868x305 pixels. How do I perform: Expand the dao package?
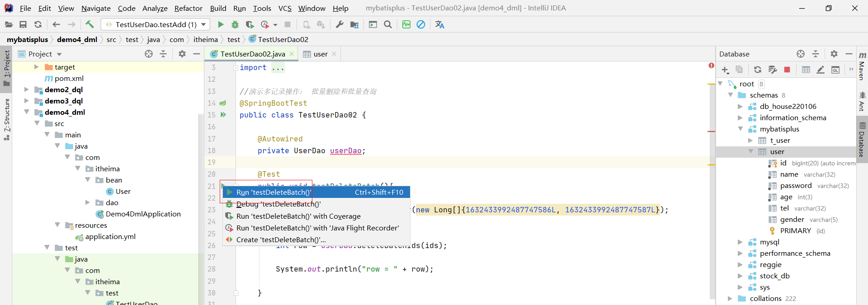[x=88, y=202]
